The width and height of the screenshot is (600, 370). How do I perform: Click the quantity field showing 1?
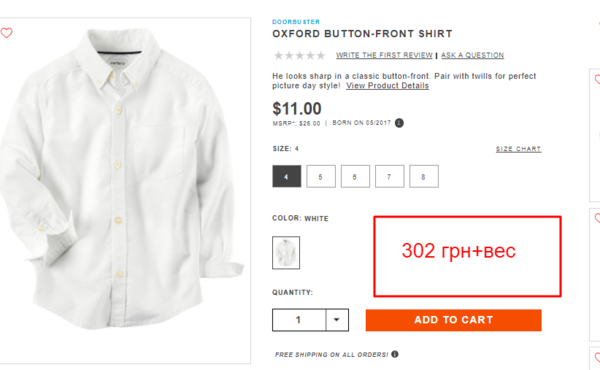click(299, 320)
